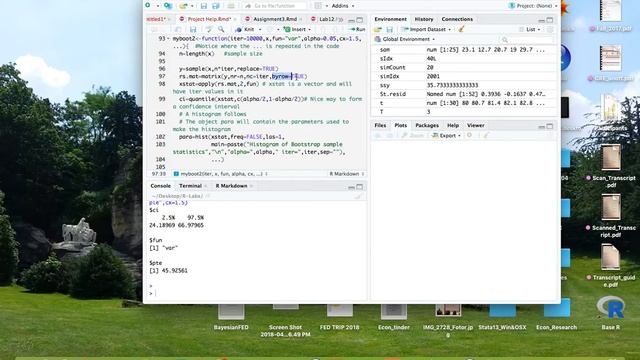Viewport: 640px width, 360px height.
Task: Open the Knit options dropdown arrow
Action: (260, 29)
